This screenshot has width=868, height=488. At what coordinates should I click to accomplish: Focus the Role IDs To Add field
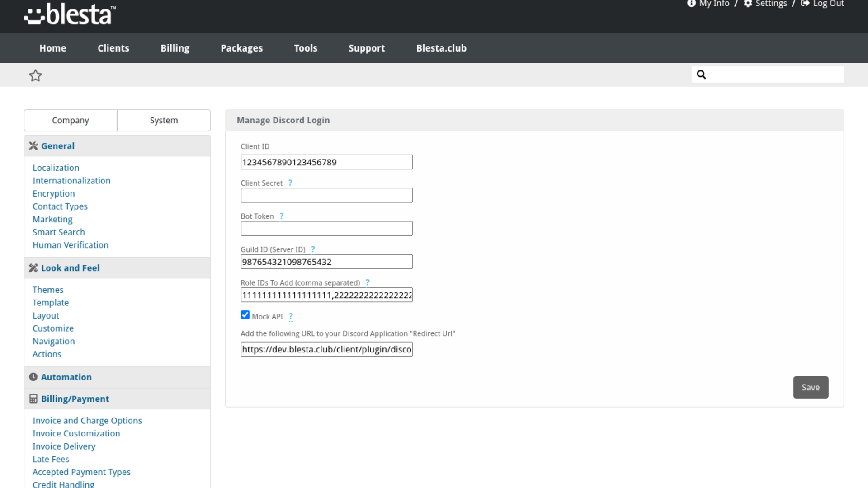[326, 295]
